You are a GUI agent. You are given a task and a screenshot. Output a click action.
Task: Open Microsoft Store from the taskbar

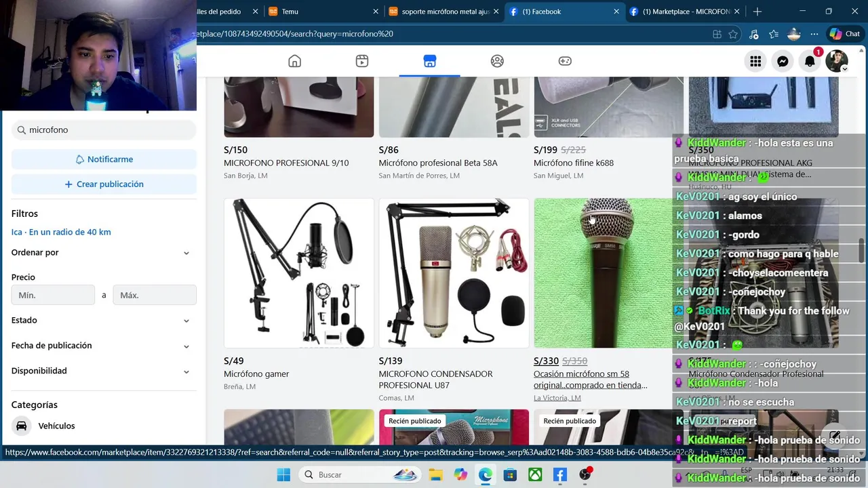pyautogui.click(x=510, y=474)
